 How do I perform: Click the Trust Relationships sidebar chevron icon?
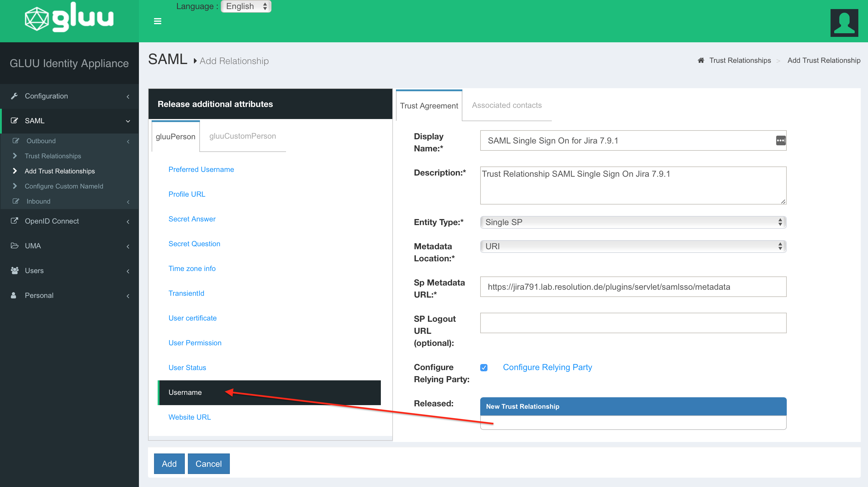[14, 156]
